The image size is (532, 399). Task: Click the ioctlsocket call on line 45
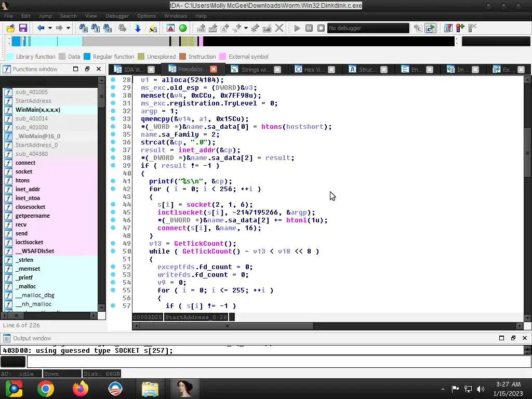pos(180,212)
